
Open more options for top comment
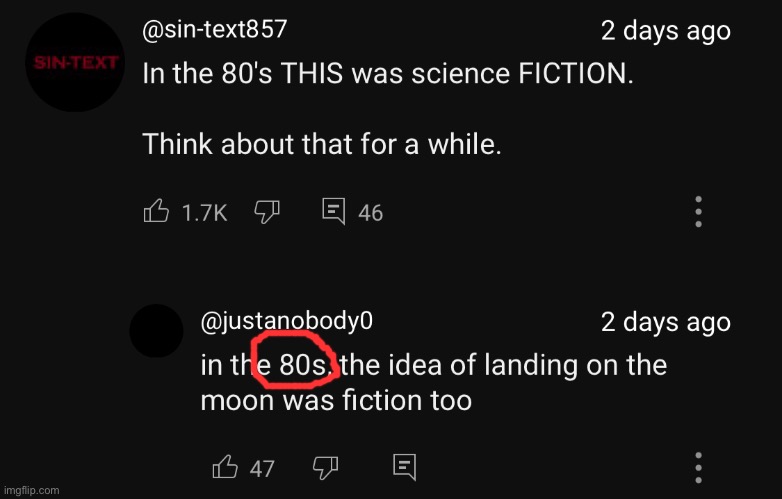click(x=699, y=212)
